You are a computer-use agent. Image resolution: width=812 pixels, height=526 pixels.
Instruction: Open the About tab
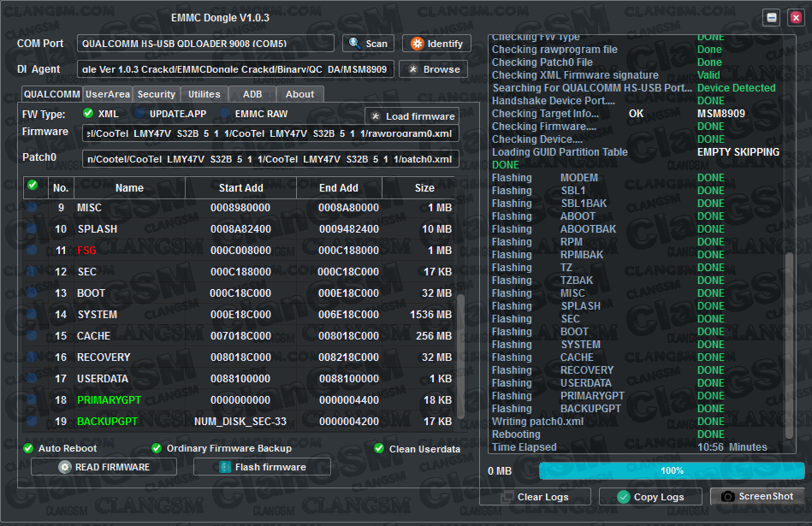click(299, 94)
